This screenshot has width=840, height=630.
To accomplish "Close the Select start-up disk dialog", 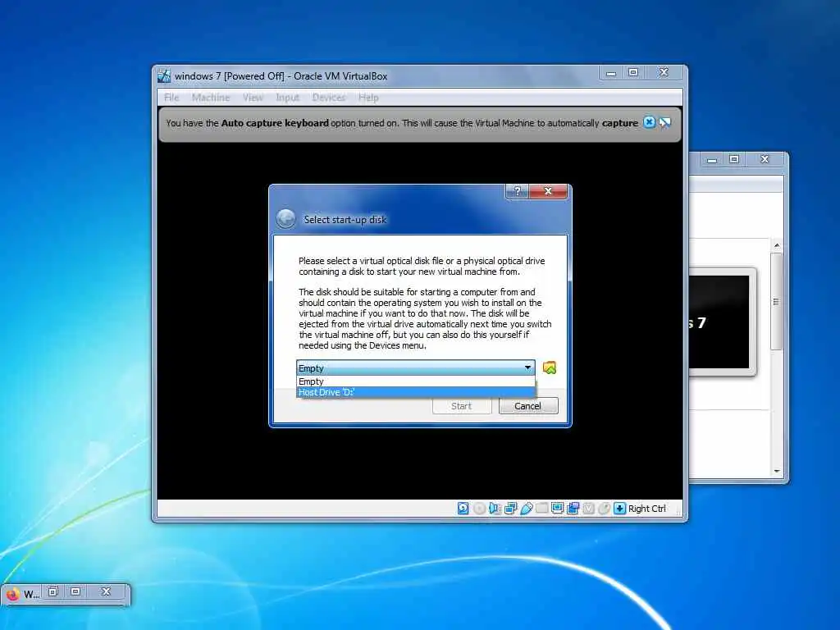I will 548,190.
